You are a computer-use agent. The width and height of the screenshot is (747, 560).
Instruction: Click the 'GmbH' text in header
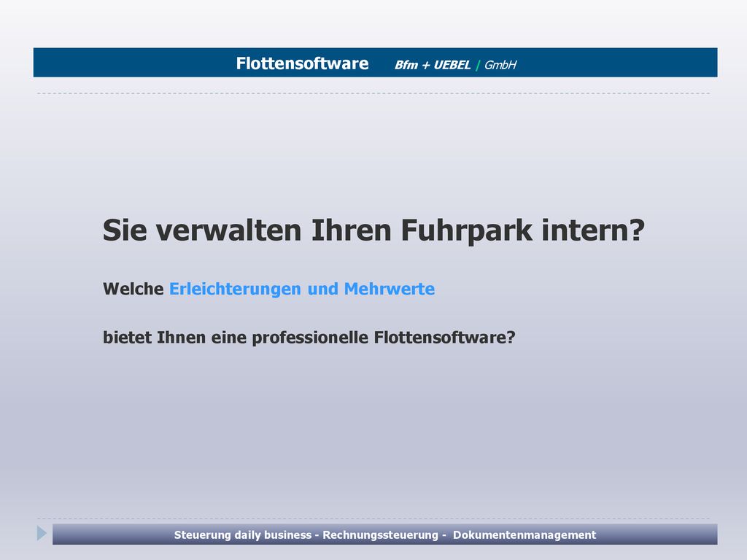pos(500,65)
